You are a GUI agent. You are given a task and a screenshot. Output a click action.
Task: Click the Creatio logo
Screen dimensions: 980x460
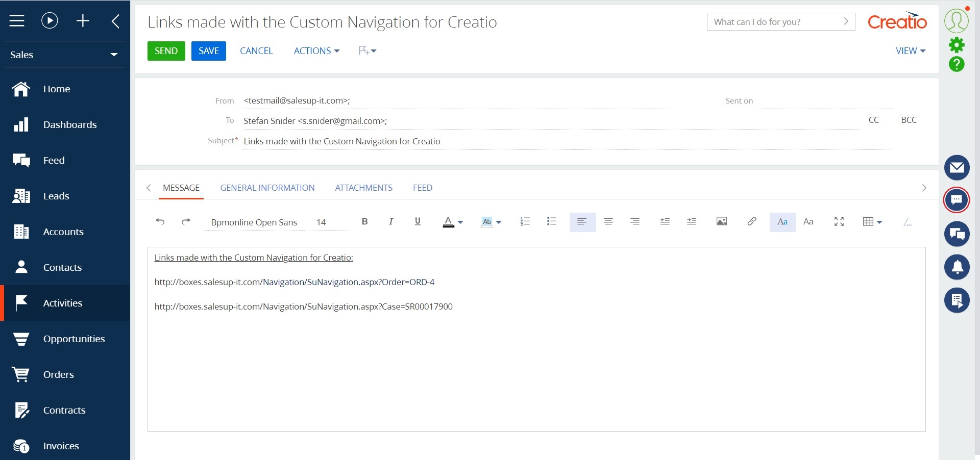897,21
